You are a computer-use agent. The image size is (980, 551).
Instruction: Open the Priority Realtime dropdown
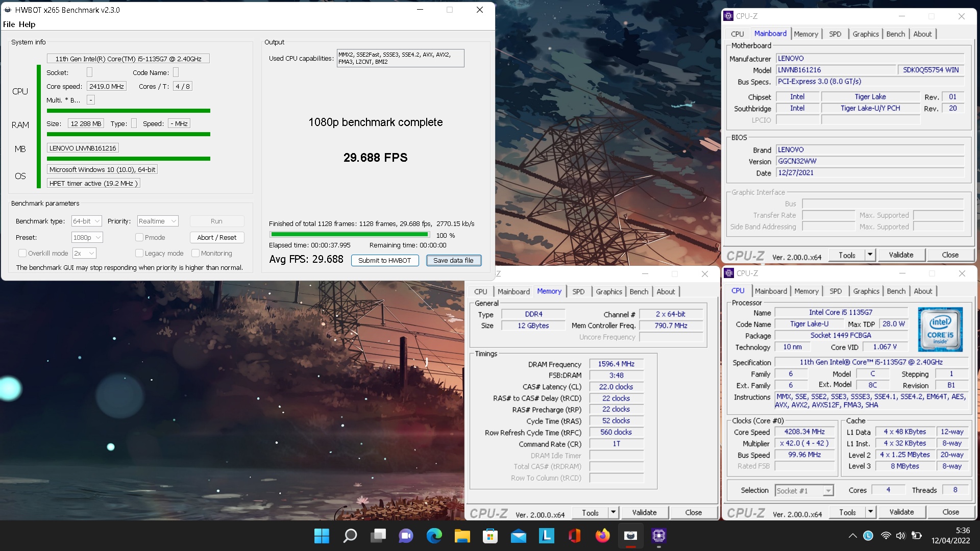(157, 221)
